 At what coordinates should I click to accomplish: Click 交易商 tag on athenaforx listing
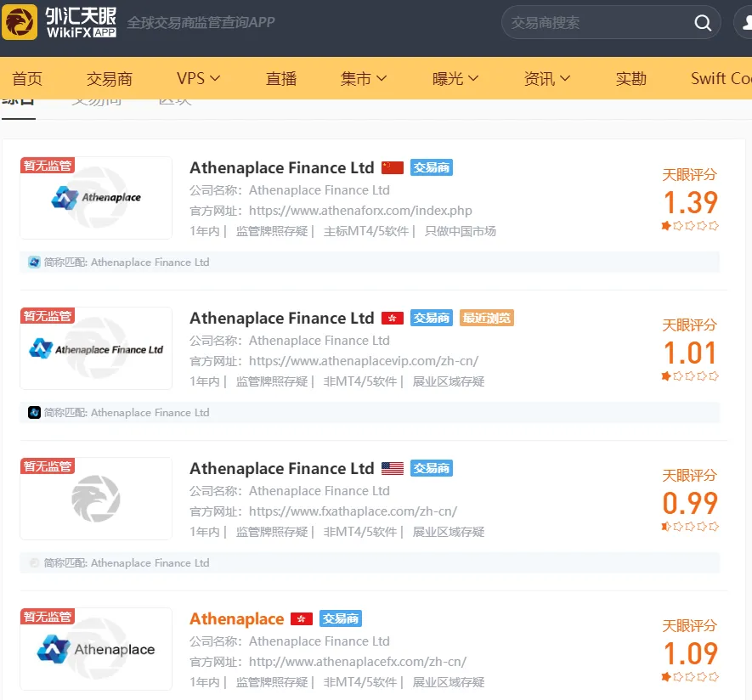click(x=431, y=168)
